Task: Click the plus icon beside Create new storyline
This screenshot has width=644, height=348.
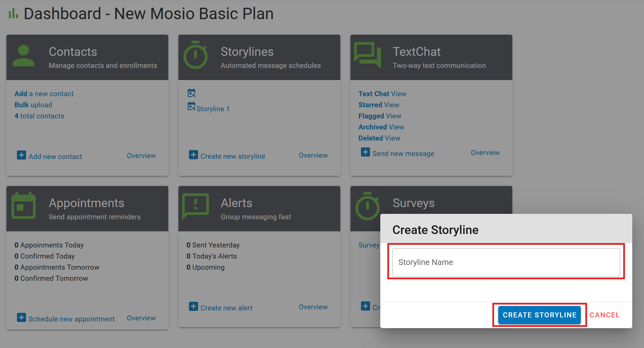Action: point(194,155)
